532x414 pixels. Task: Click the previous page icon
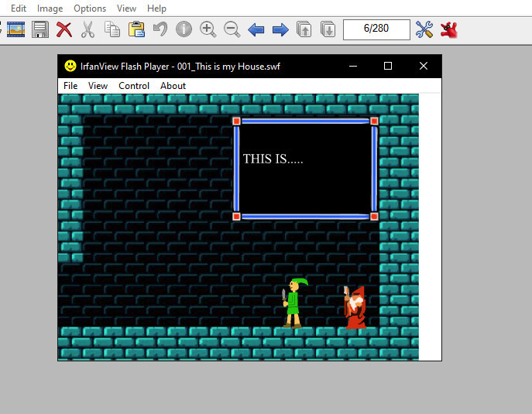[x=304, y=29]
